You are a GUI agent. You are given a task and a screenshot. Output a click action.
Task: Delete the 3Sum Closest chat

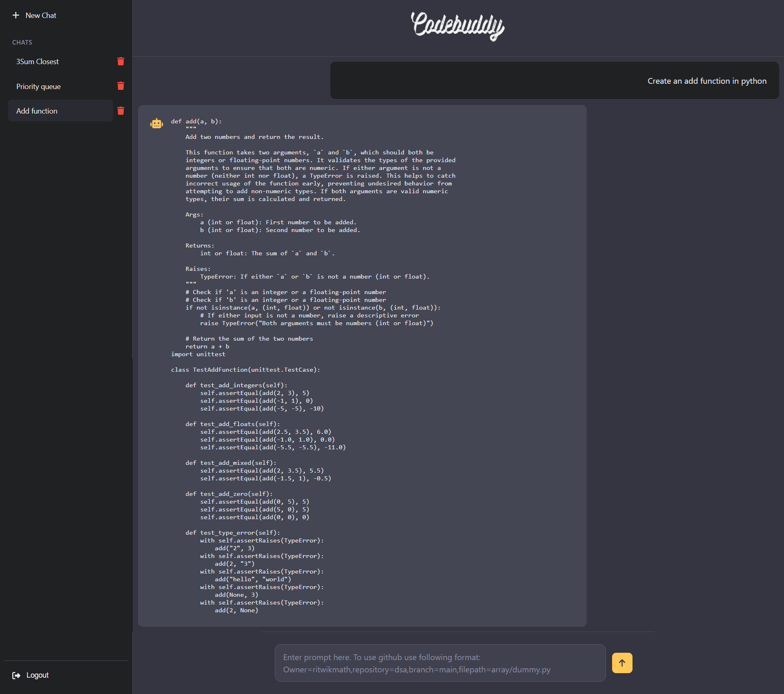pos(120,61)
